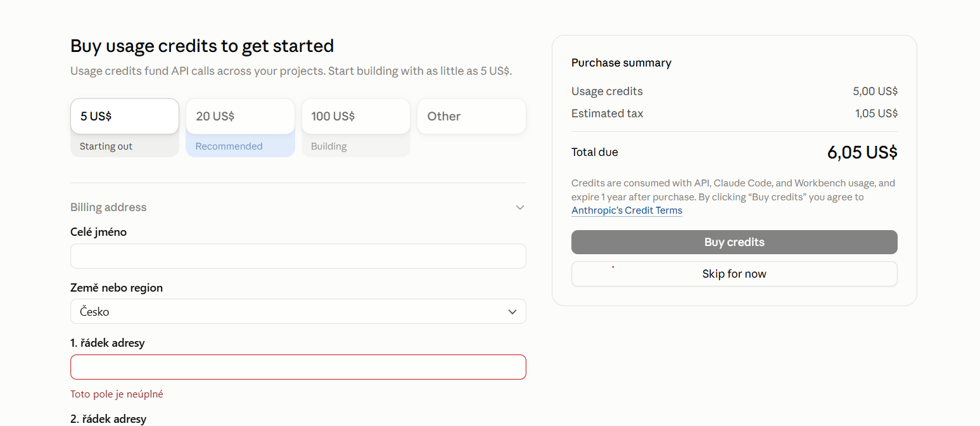Click the 2. řádek adresy label
Image resolution: width=980 pixels, height=426 pixels.
(x=108, y=419)
